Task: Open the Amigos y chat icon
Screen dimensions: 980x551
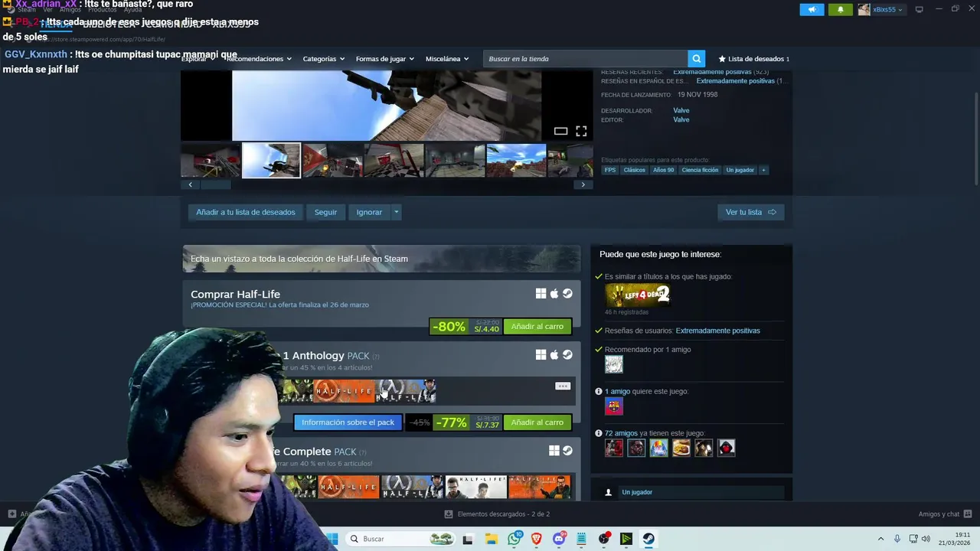Action: tap(968, 514)
